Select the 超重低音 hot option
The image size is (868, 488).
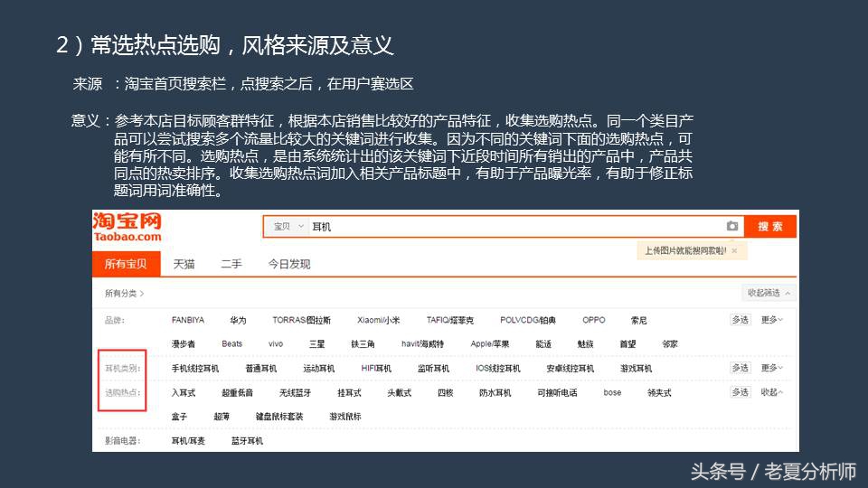pyautogui.click(x=237, y=393)
